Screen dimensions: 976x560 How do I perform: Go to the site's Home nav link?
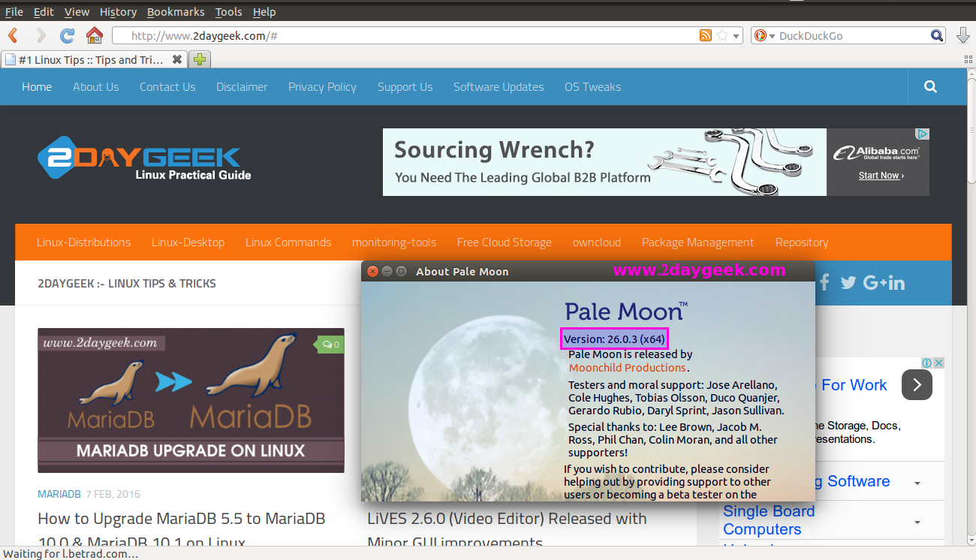coord(37,87)
